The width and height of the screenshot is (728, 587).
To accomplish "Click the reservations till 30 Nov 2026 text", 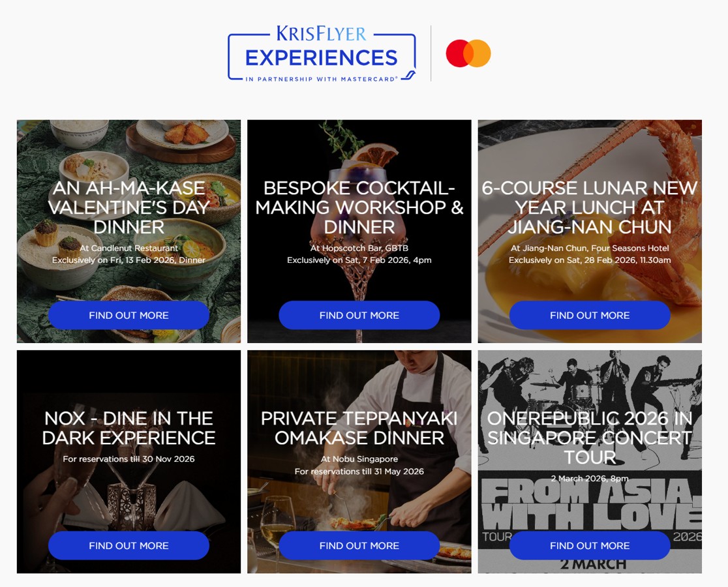I will coord(129,459).
